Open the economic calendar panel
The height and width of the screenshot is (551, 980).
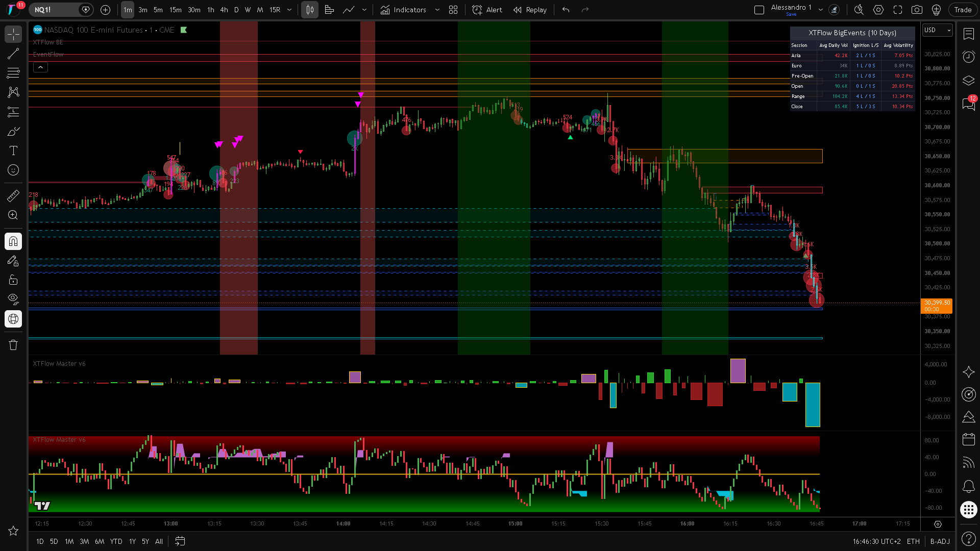968,439
